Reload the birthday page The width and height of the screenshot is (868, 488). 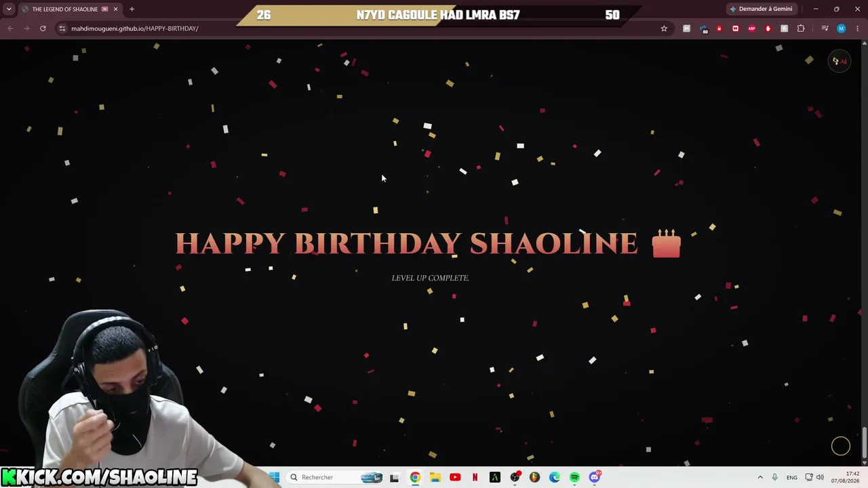pos(43,28)
